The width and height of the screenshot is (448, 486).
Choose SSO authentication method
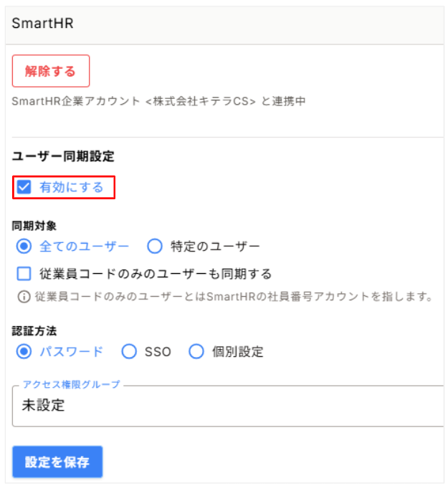[129, 352]
